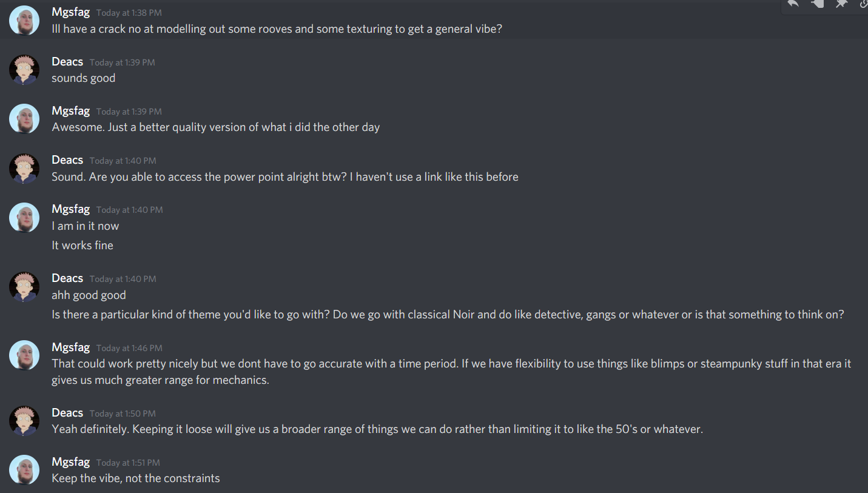Open Deacs's avatar beside "sounds good"
This screenshot has width=868, height=493.
(x=24, y=70)
